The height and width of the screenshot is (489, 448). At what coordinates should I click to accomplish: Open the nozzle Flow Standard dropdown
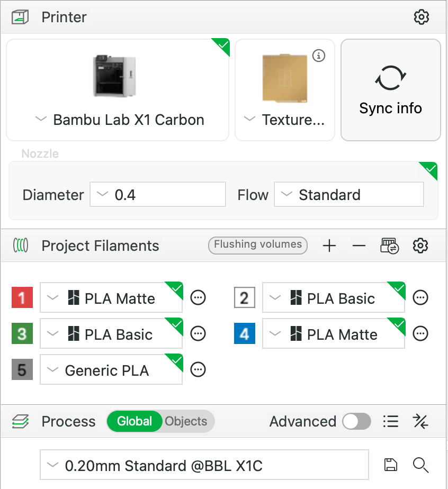coord(349,195)
